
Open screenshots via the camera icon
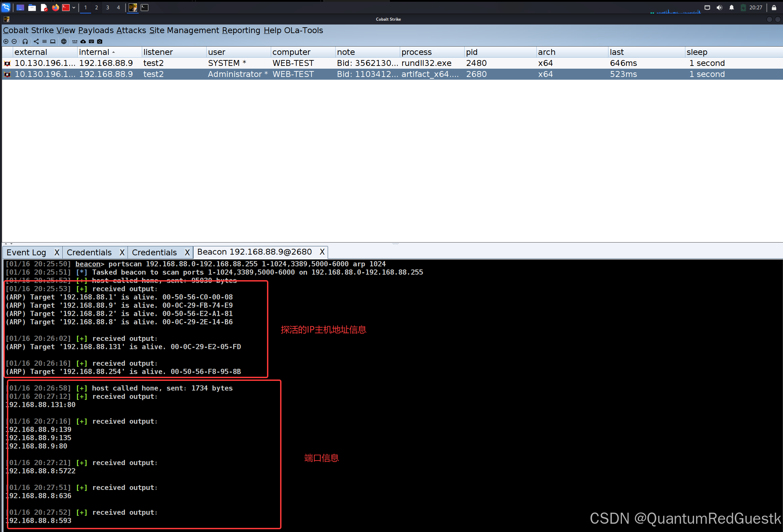pyautogui.click(x=100, y=41)
